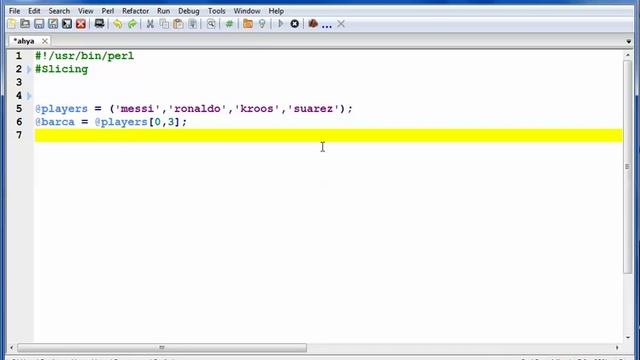Click the Open file icon
The image size is (640, 360).
point(25,24)
